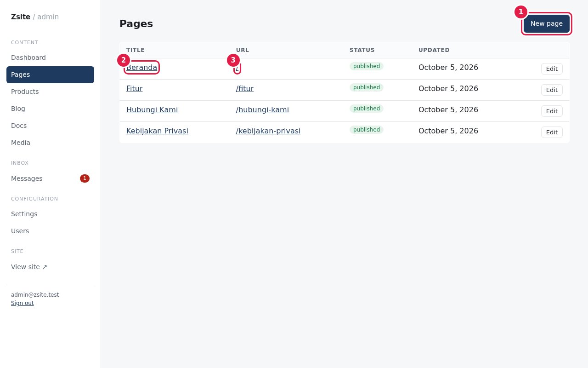Open Messages inbox

tap(50, 178)
